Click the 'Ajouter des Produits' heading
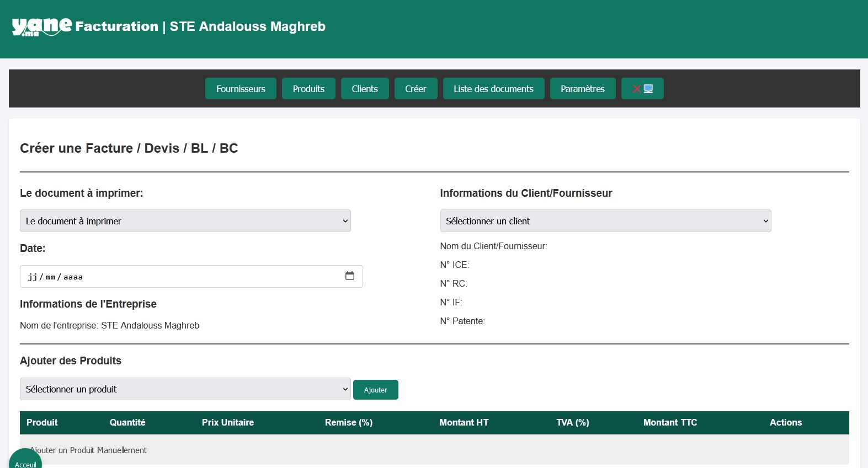This screenshot has width=868, height=468. [71, 361]
